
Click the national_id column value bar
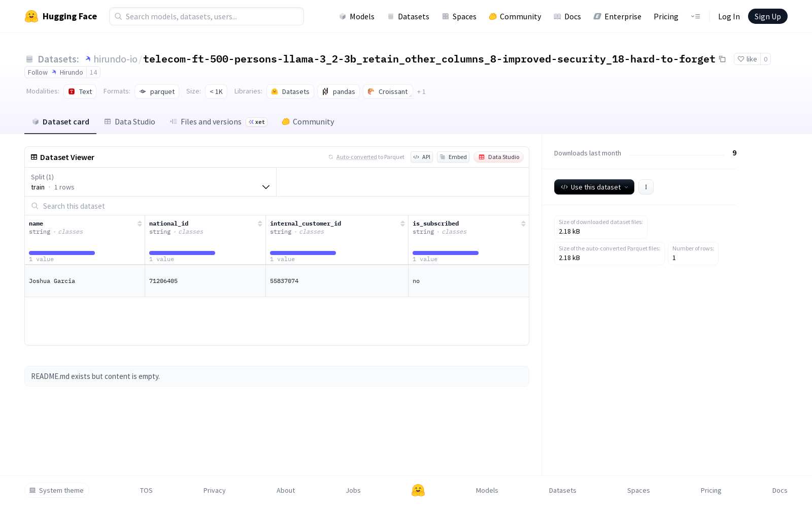(182, 253)
